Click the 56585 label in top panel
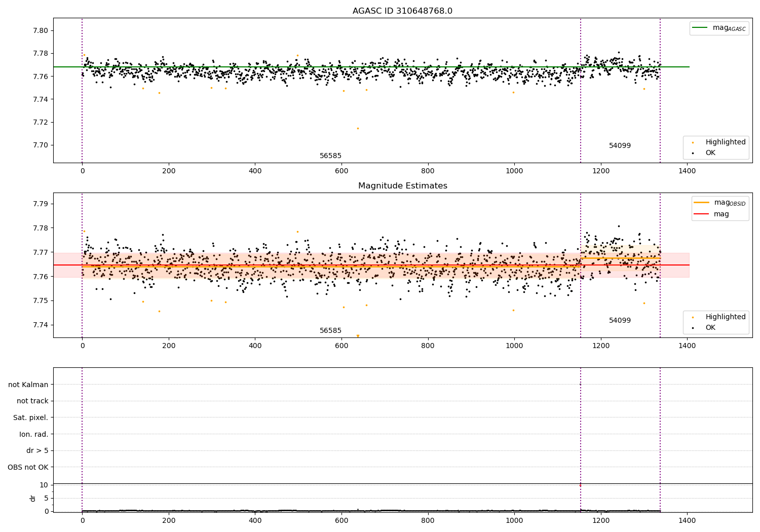760x532 pixels. [x=330, y=156]
